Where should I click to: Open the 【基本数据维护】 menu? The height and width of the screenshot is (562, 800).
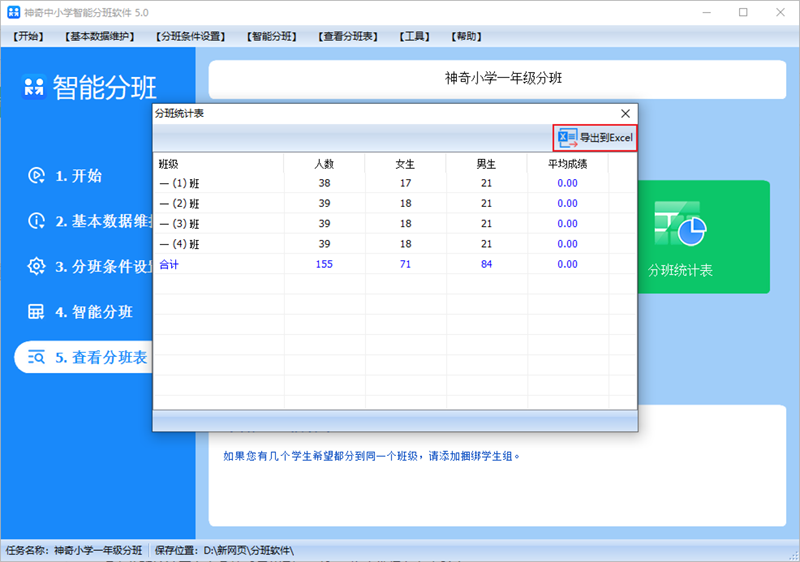tap(100, 37)
